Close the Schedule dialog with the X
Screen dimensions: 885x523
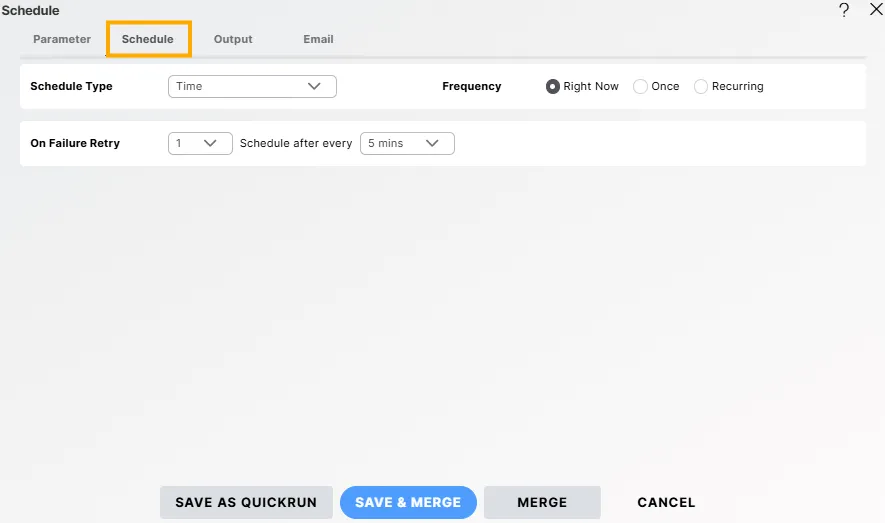point(876,10)
